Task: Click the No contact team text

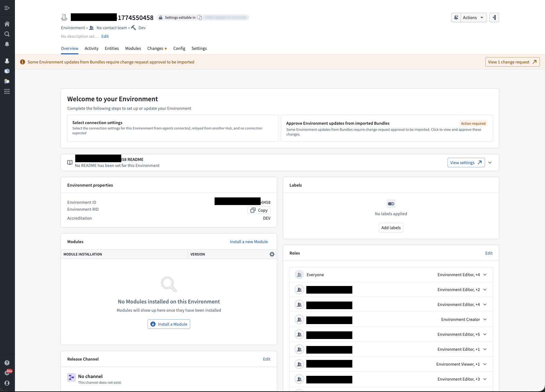Action: click(112, 28)
